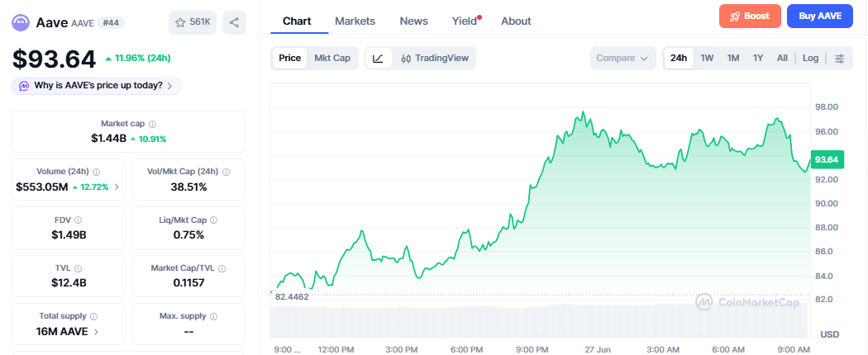Click the 27 Jun date label on axis
The height and width of the screenshot is (355, 868).
(x=596, y=349)
